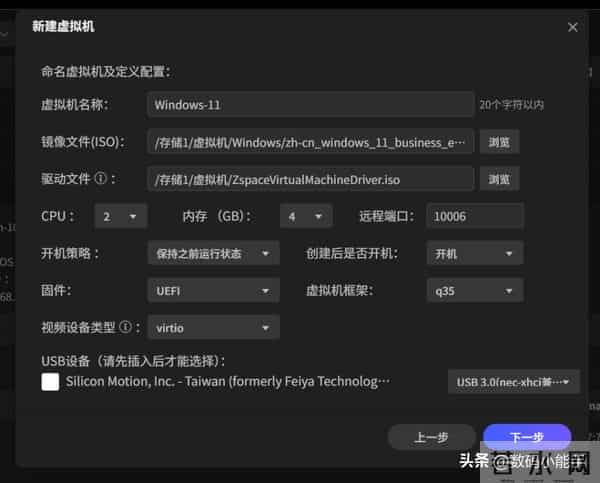
Task: Click the 虚拟机名称 field containing Windows-11
Action: pyautogui.click(x=310, y=104)
